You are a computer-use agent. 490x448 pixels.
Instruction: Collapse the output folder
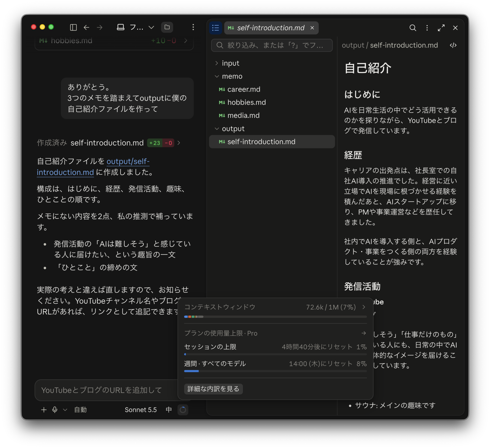coord(272,129)
